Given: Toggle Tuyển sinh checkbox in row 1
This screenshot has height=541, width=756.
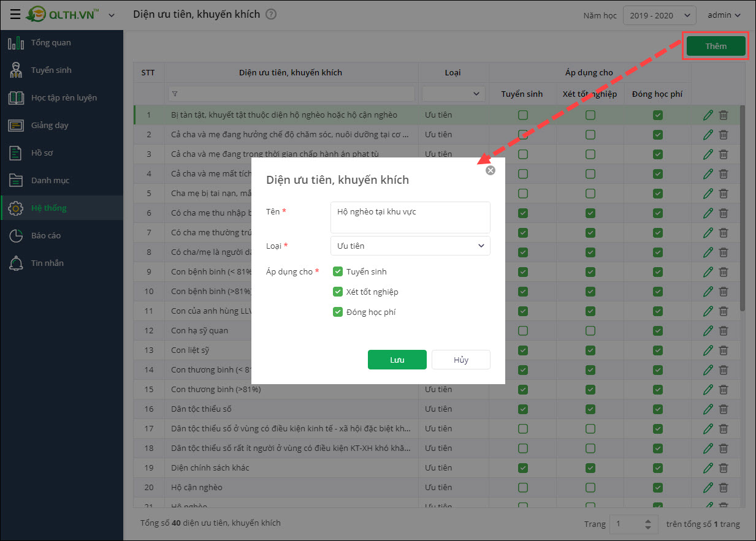Looking at the screenshot, I should 523,115.
